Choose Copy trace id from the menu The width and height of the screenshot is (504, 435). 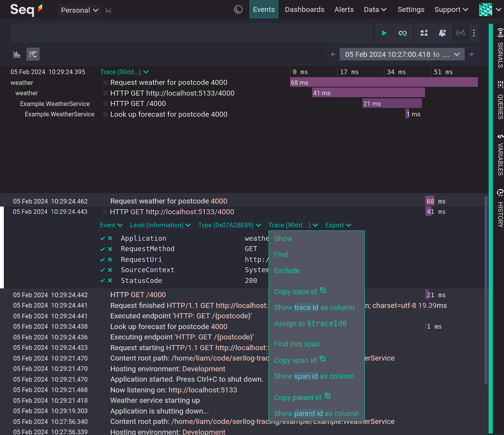point(300,291)
